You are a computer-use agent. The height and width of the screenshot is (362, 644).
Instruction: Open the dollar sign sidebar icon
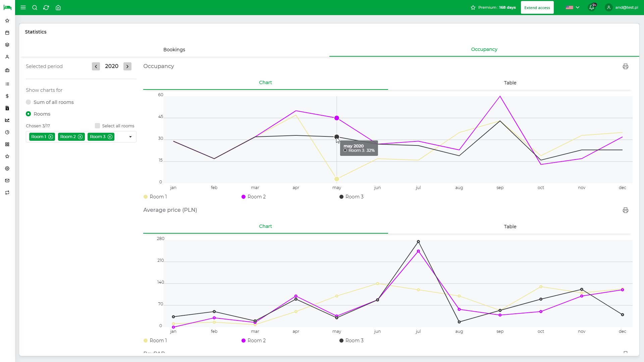tap(7, 96)
